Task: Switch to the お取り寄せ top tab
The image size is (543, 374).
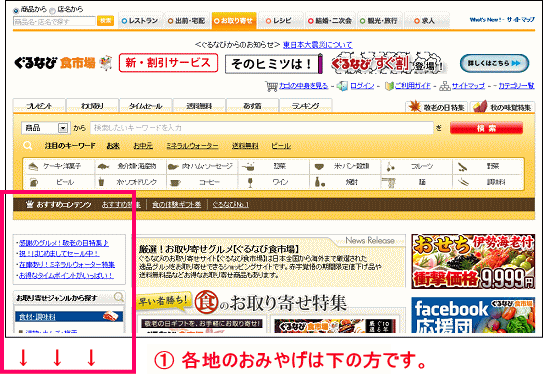Action: 234,20
